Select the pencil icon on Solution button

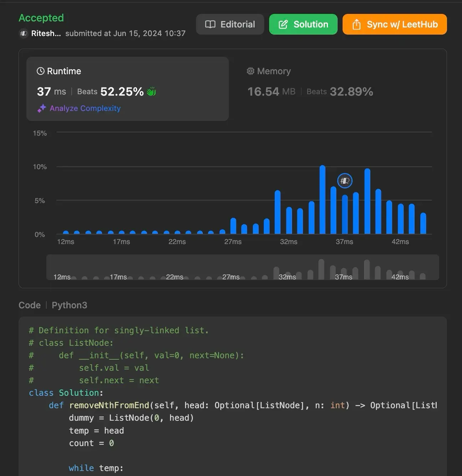[283, 24]
